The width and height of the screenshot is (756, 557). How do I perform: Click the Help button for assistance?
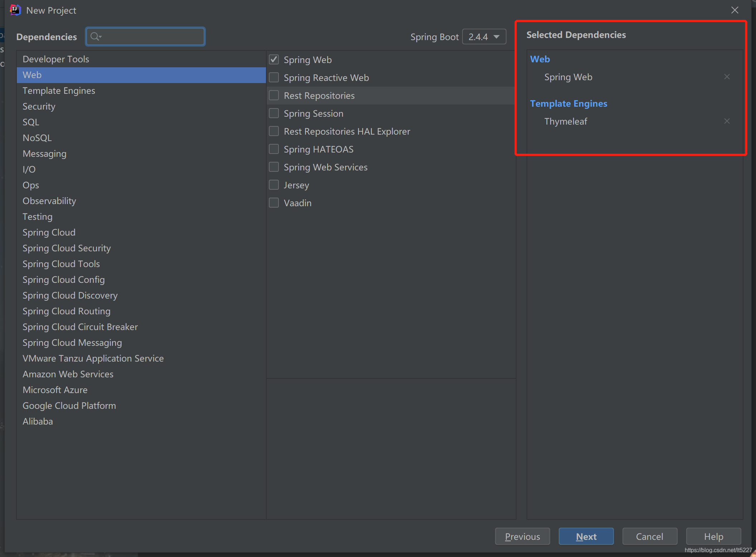pyautogui.click(x=713, y=536)
